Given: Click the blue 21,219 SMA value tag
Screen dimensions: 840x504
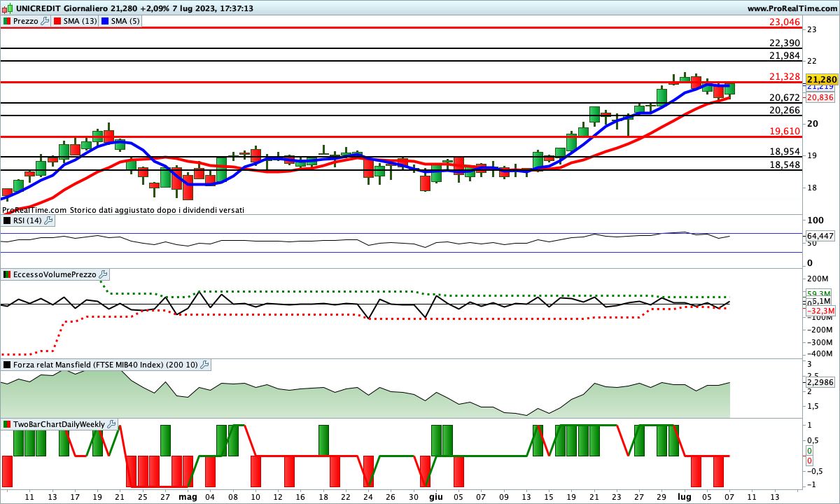Looking at the screenshot, I should 820,87.
